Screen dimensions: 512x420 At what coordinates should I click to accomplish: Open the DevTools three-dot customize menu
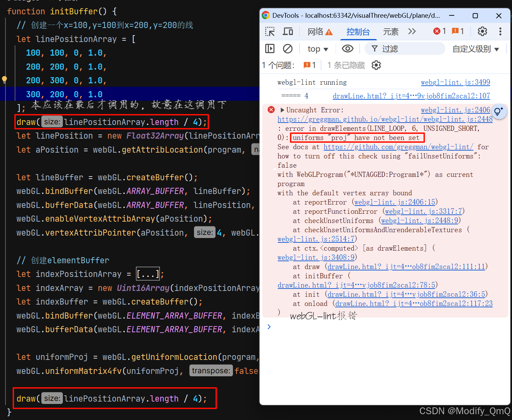500,31
